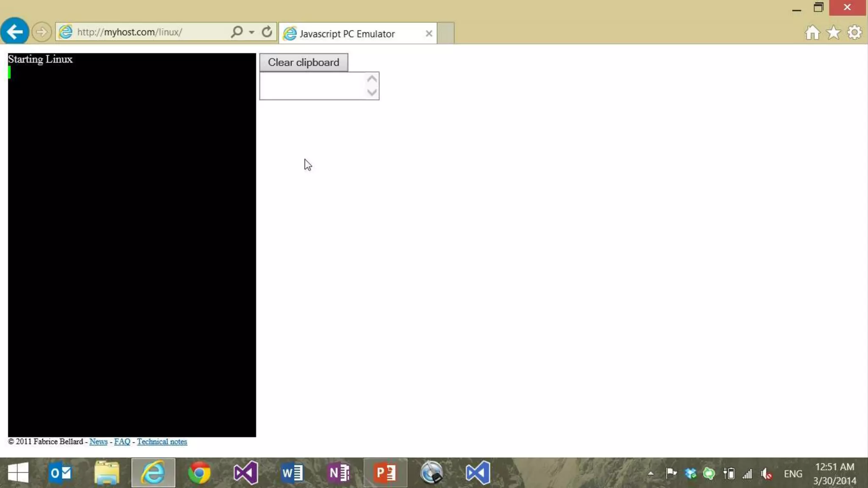This screenshot has height=488, width=868.
Task: Click inside the black Linux terminal
Action: (132, 245)
